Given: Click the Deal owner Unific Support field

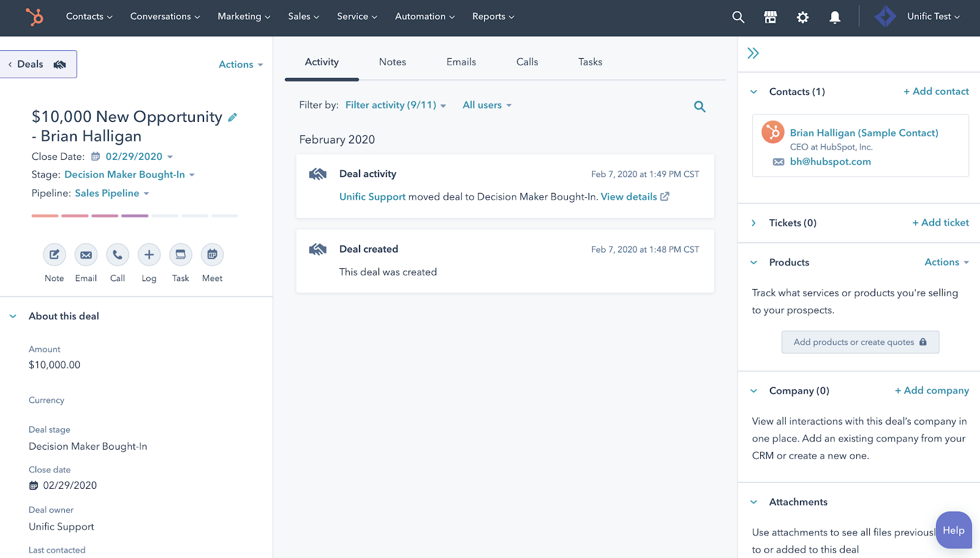Looking at the screenshot, I should click(x=61, y=527).
